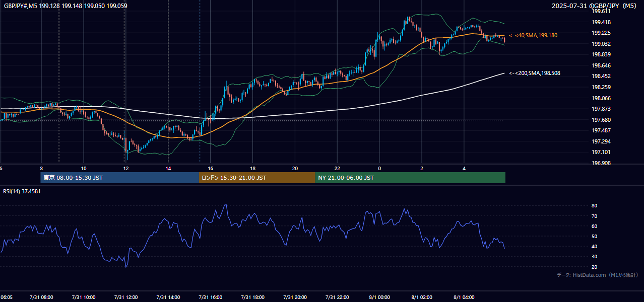Click the 7/31 22:00 date label
The width and height of the screenshot is (644, 302).
(337, 297)
